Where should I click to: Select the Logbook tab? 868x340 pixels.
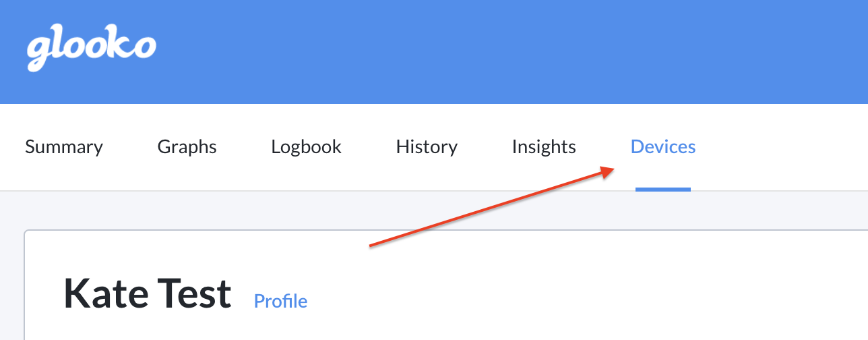tap(307, 147)
